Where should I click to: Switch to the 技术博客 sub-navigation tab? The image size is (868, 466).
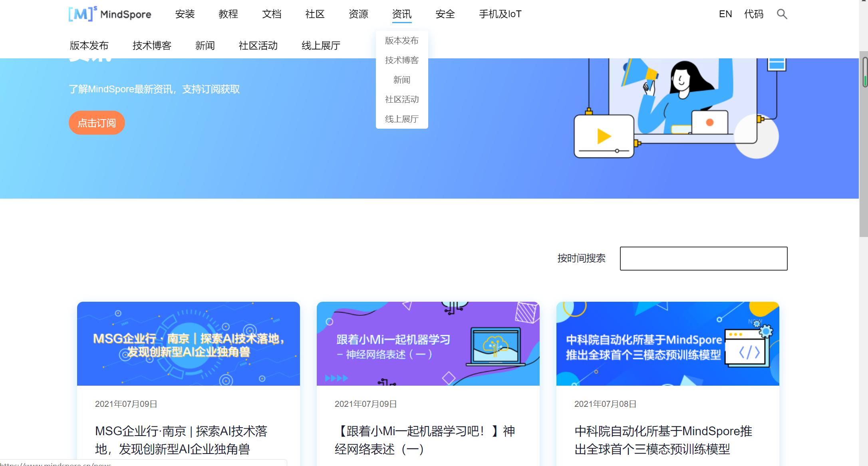152,46
